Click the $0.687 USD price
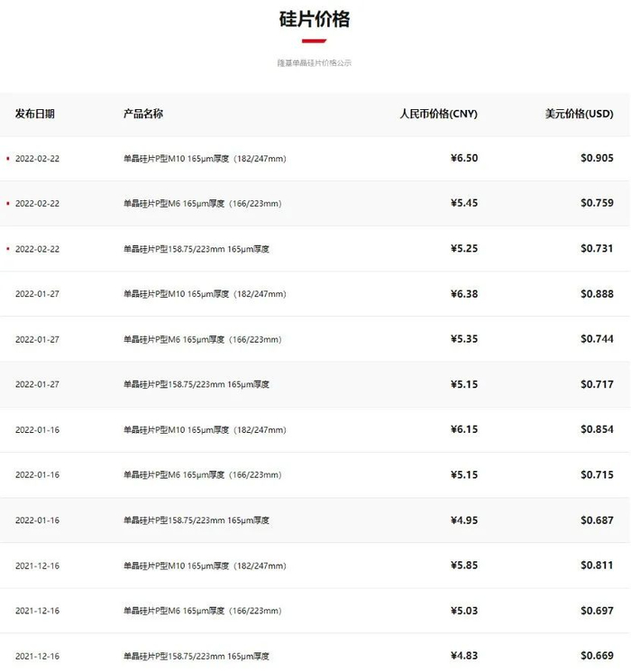The height and width of the screenshot is (672, 631). [x=597, y=520]
